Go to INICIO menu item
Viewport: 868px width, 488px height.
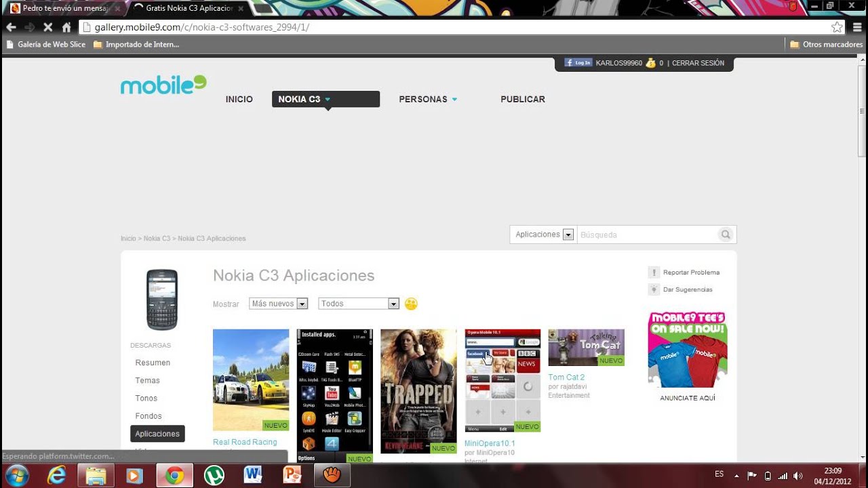click(x=239, y=100)
